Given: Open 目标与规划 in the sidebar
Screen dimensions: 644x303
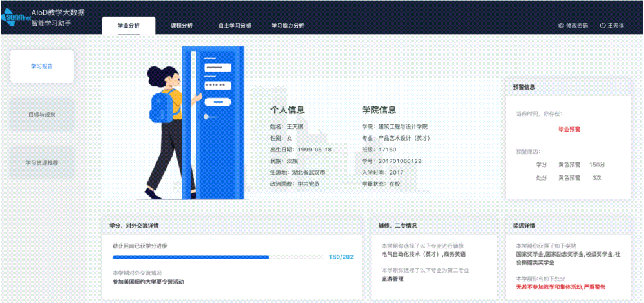Looking at the screenshot, I should click(42, 115).
